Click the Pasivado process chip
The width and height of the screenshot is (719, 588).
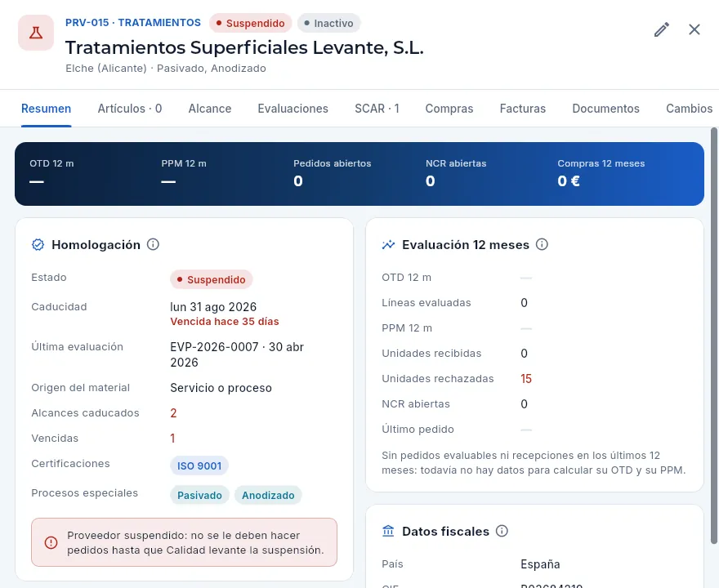point(199,495)
